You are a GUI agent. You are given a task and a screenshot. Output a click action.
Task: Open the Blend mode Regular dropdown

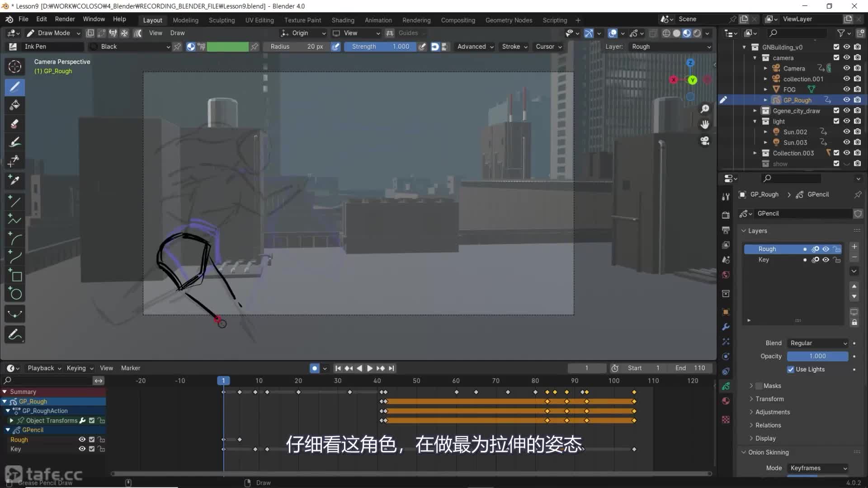(x=818, y=343)
